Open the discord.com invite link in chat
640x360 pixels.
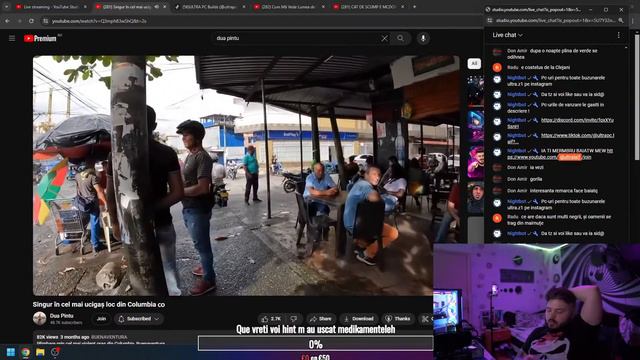click(x=577, y=120)
